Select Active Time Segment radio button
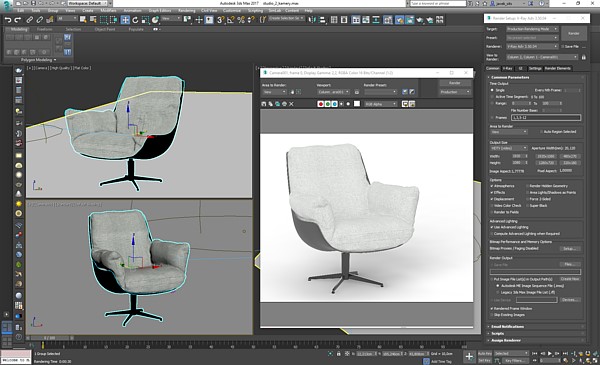This screenshot has width=600, height=365. (492, 97)
